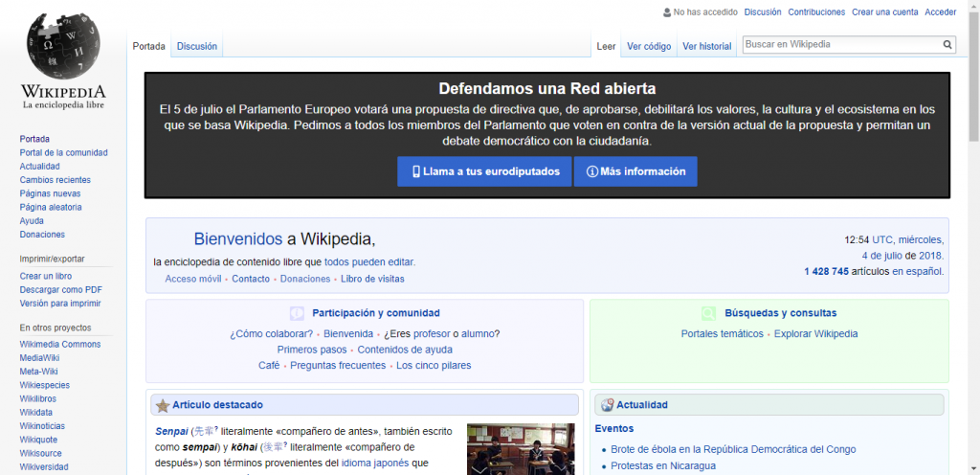
Task: Open the Wikidata link
Action: point(35,413)
